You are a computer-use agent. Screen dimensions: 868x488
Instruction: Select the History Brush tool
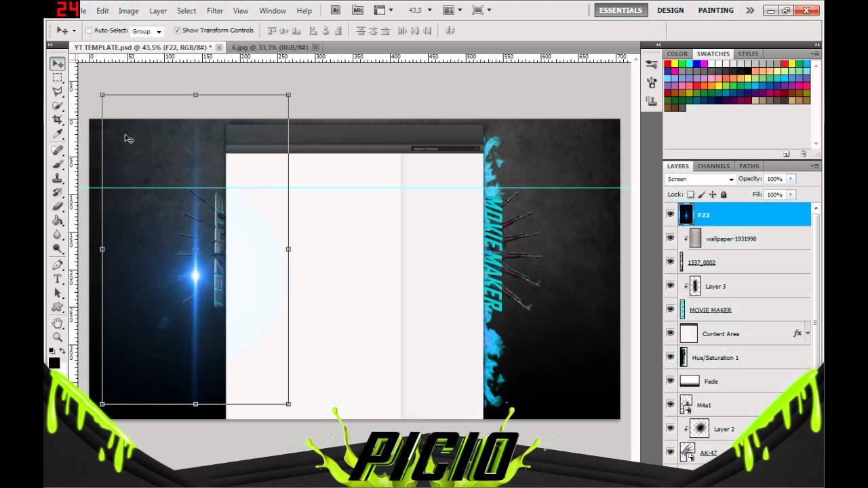pyautogui.click(x=58, y=192)
